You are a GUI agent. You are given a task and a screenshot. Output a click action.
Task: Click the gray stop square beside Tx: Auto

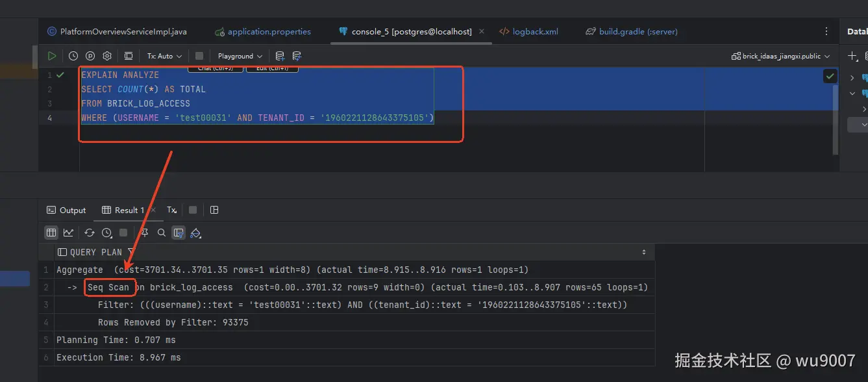pyautogui.click(x=199, y=56)
